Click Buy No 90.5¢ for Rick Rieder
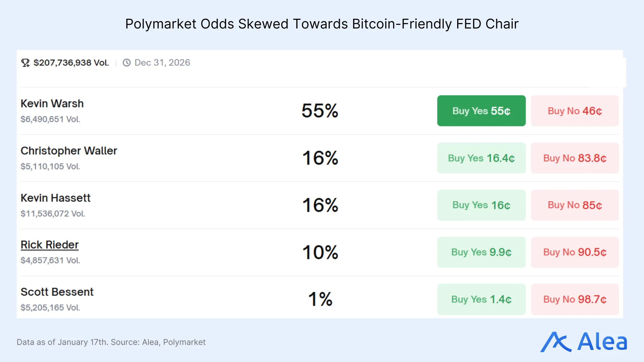Viewport: 644px width, 362px height. pyautogui.click(x=575, y=252)
